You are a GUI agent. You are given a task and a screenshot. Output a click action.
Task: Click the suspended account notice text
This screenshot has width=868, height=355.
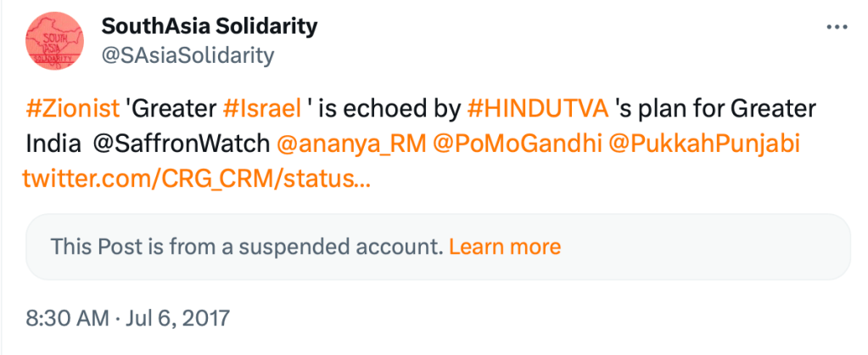(246, 247)
